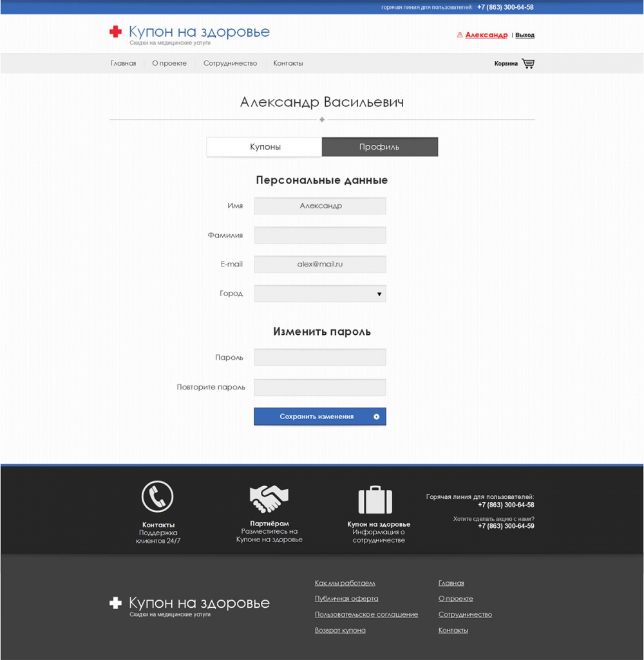Click the red cross logo in header
The width and height of the screenshot is (644, 660).
point(115,32)
